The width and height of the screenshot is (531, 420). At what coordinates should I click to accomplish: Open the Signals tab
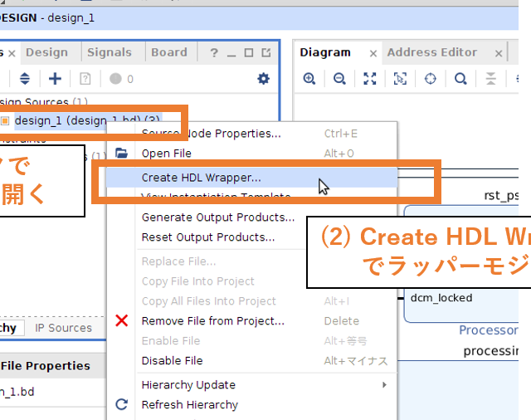click(110, 52)
